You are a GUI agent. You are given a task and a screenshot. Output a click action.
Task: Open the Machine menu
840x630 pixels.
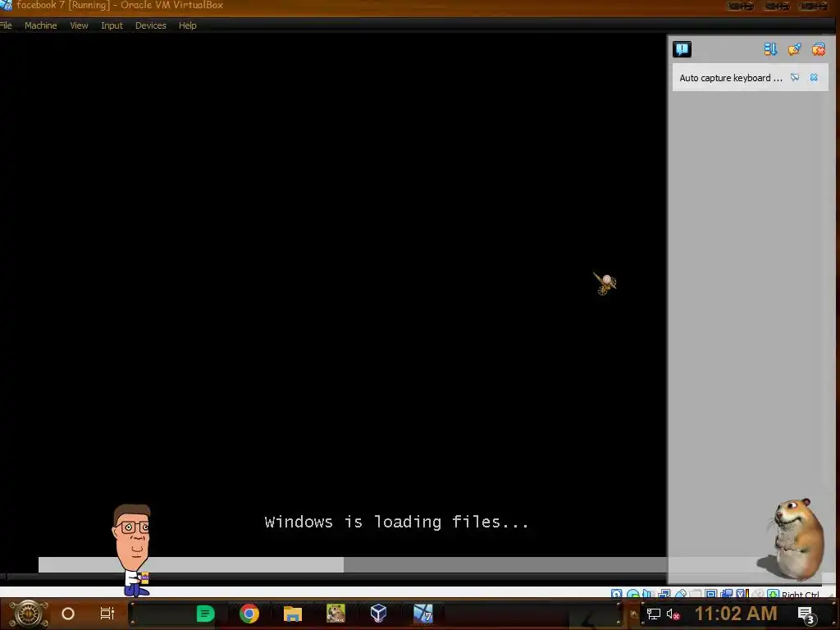(41, 25)
